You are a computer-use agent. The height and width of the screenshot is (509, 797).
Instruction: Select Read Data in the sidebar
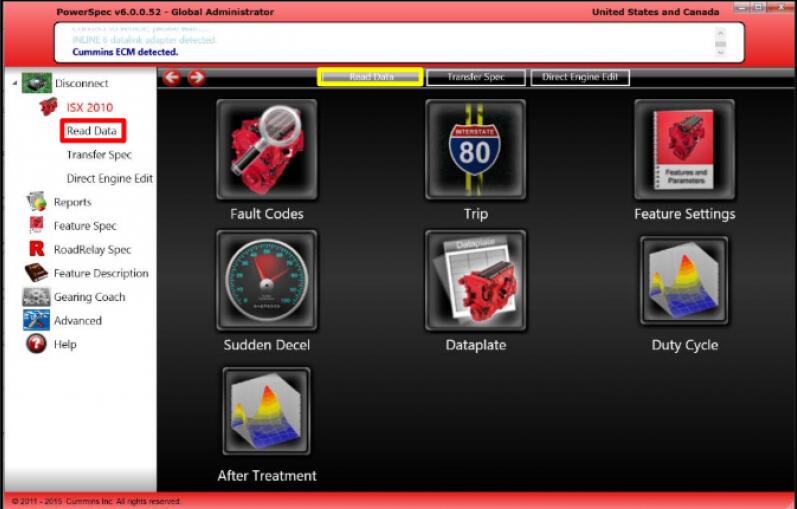[92, 131]
